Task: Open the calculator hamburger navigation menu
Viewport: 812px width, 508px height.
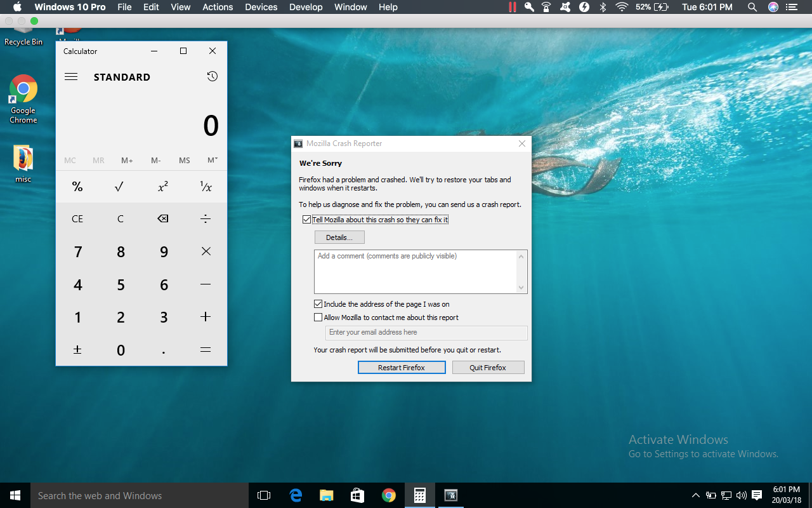Action: click(71, 77)
